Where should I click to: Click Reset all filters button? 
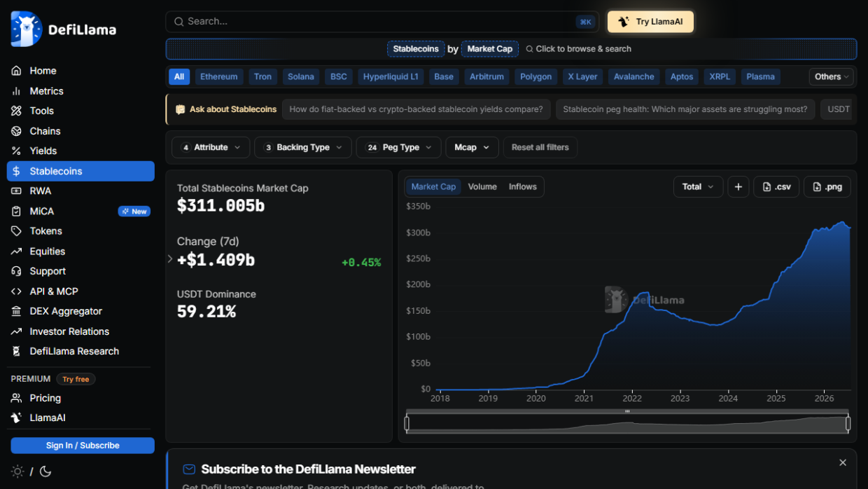pyautogui.click(x=540, y=147)
